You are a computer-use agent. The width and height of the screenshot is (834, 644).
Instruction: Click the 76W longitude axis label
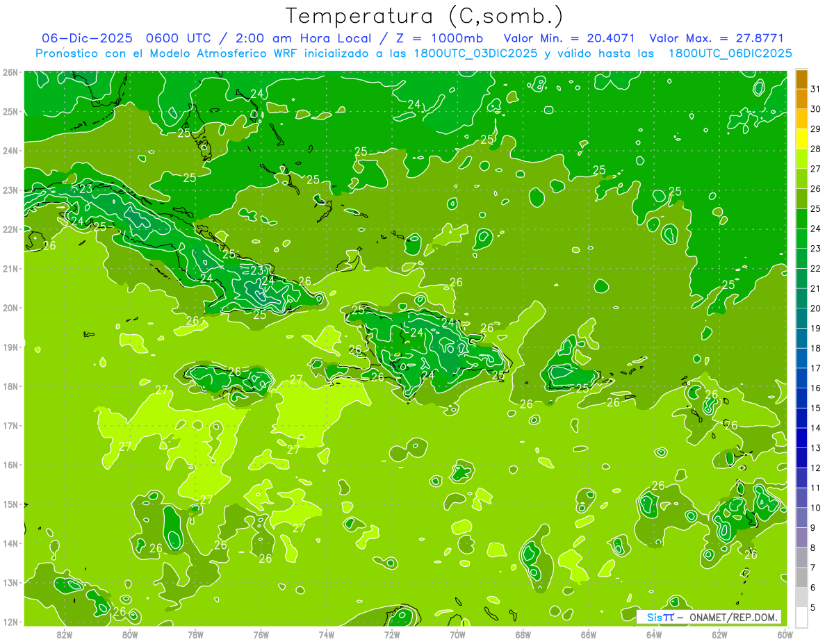pyautogui.click(x=261, y=634)
